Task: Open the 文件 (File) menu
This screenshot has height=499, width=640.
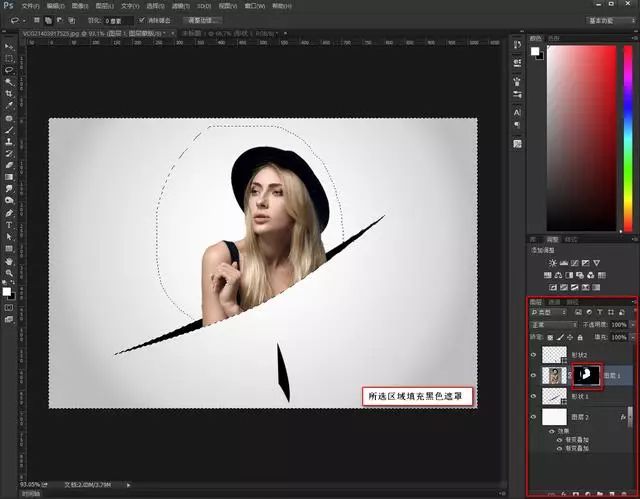Action: pyautogui.click(x=30, y=6)
